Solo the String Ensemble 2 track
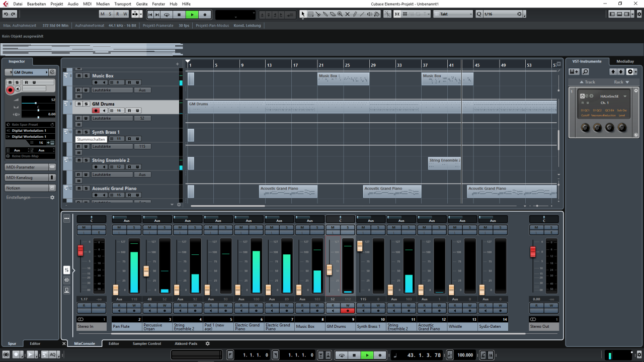644x362 pixels. coord(86,160)
